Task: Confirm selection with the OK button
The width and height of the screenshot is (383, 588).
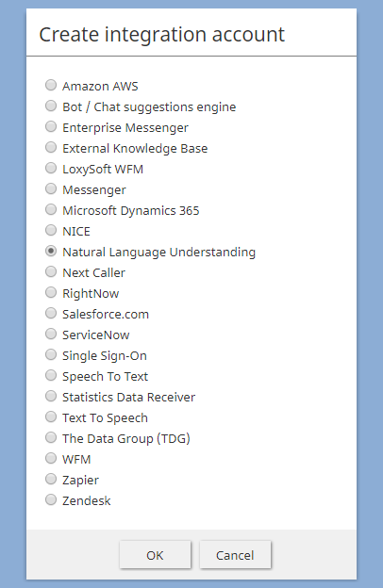Action: coord(155,555)
